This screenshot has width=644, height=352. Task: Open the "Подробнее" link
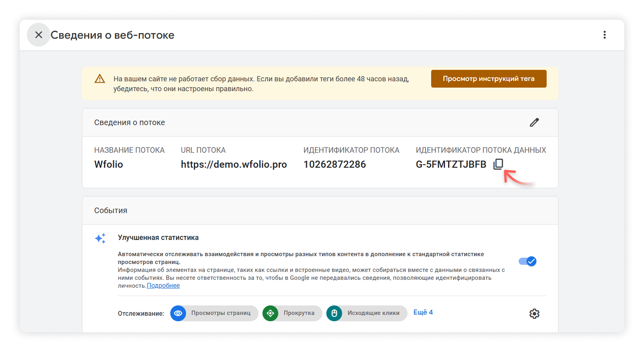click(163, 286)
